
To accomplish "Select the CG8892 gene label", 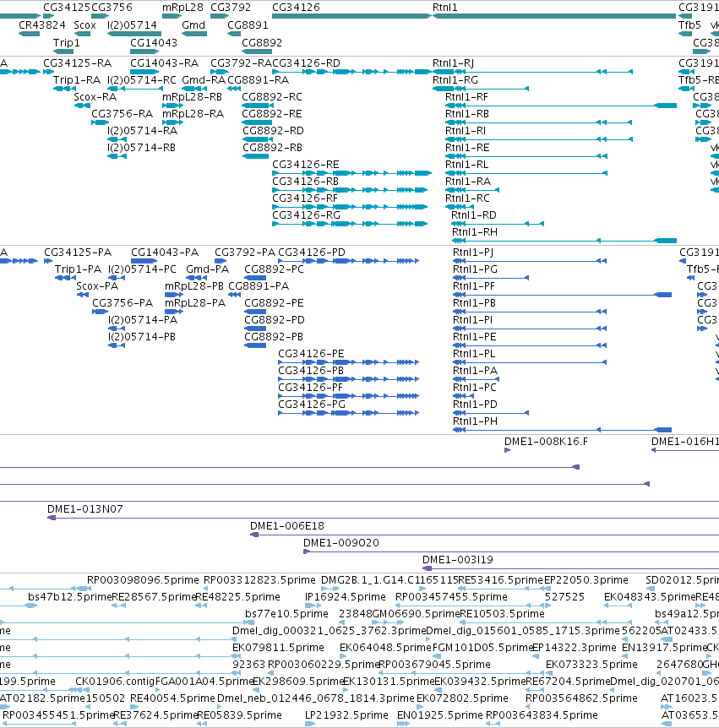I will (262, 43).
